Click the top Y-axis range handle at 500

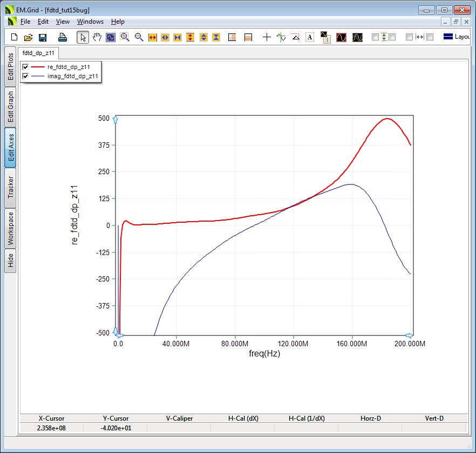pyautogui.click(x=115, y=120)
